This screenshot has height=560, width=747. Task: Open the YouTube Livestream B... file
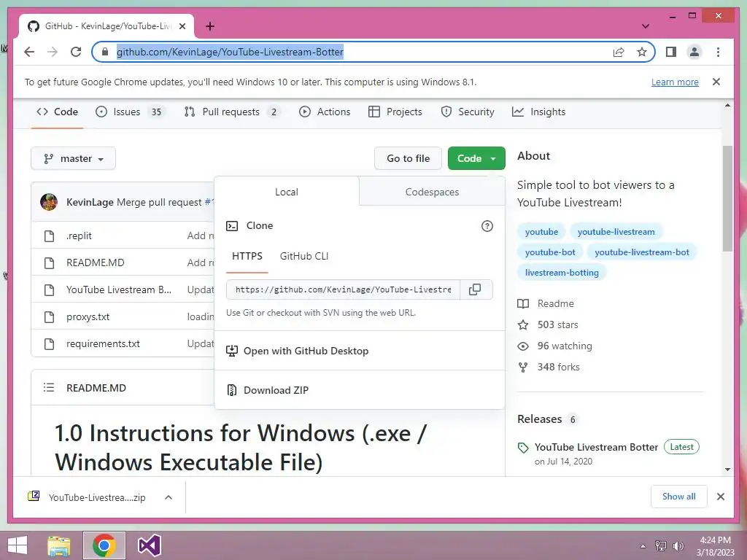tap(119, 289)
